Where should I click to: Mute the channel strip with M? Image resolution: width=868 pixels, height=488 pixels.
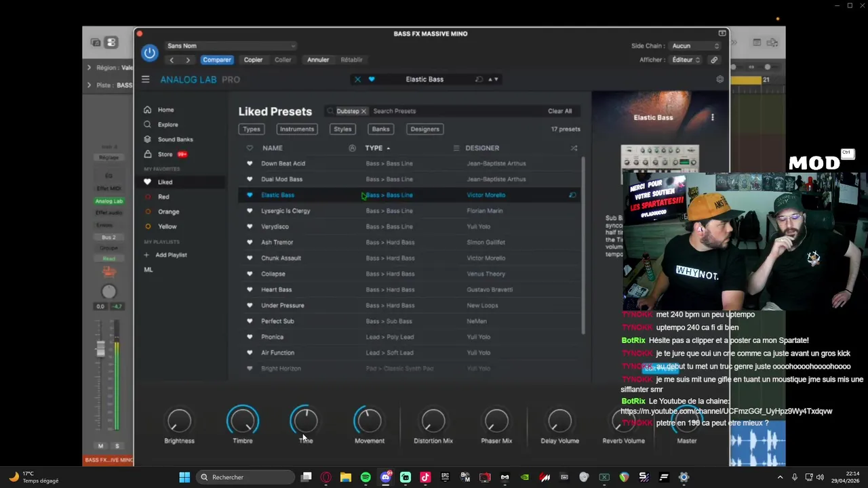coord(100,446)
